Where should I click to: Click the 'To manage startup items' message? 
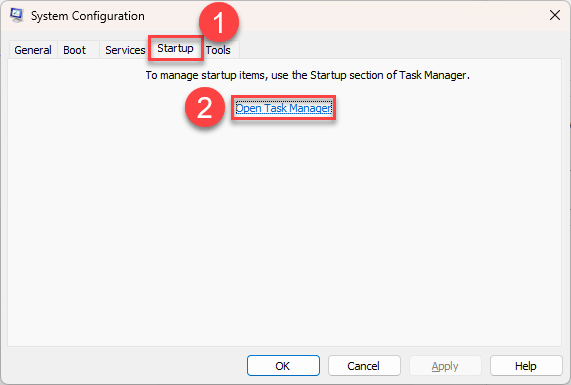click(x=308, y=75)
